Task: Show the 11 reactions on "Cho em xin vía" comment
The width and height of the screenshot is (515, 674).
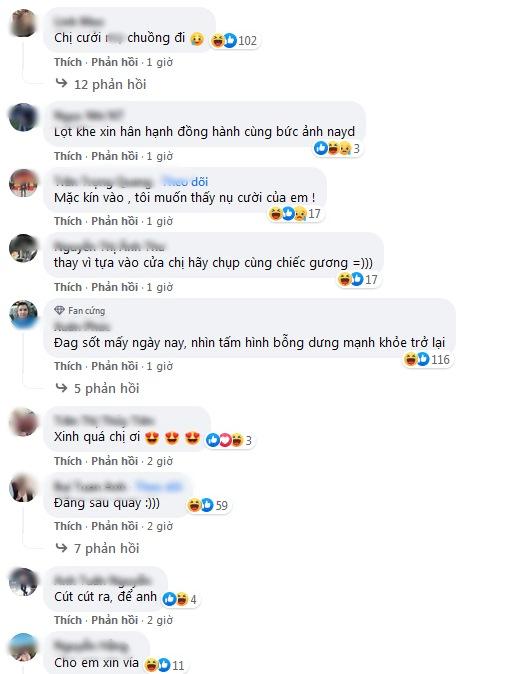Action: coord(165,665)
